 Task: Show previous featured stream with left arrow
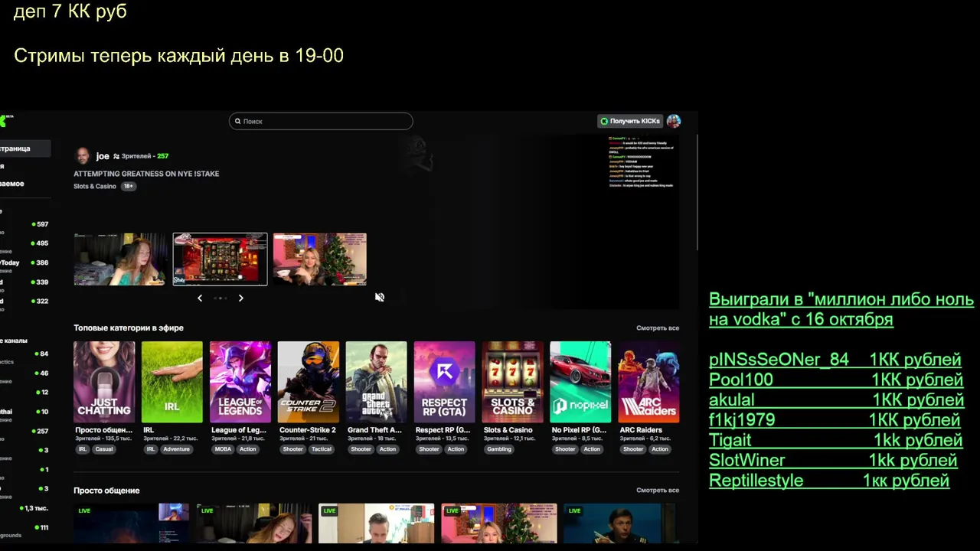[200, 298]
